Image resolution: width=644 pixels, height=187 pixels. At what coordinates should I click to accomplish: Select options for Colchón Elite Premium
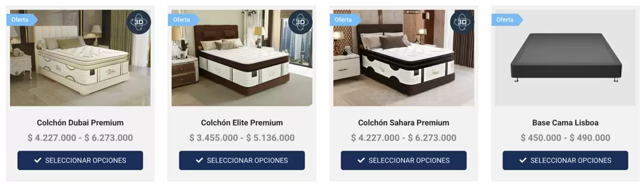pyautogui.click(x=242, y=160)
